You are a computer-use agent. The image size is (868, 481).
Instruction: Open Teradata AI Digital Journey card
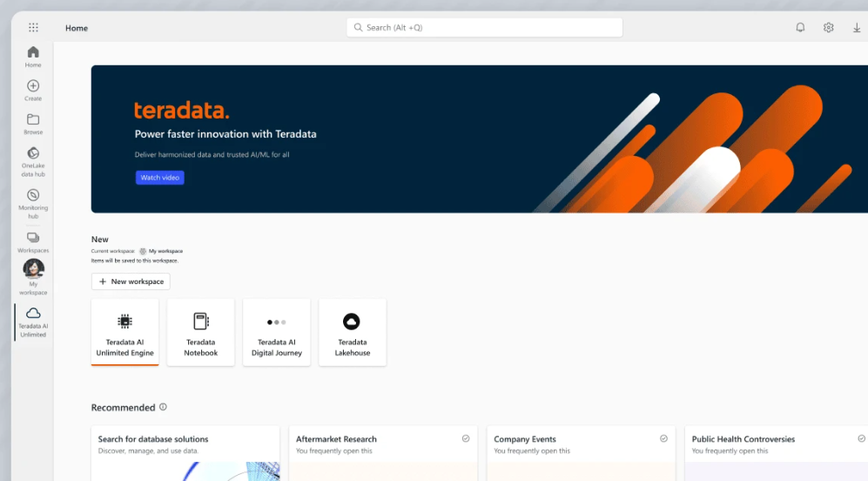pyautogui.click(x=277, y=332)
